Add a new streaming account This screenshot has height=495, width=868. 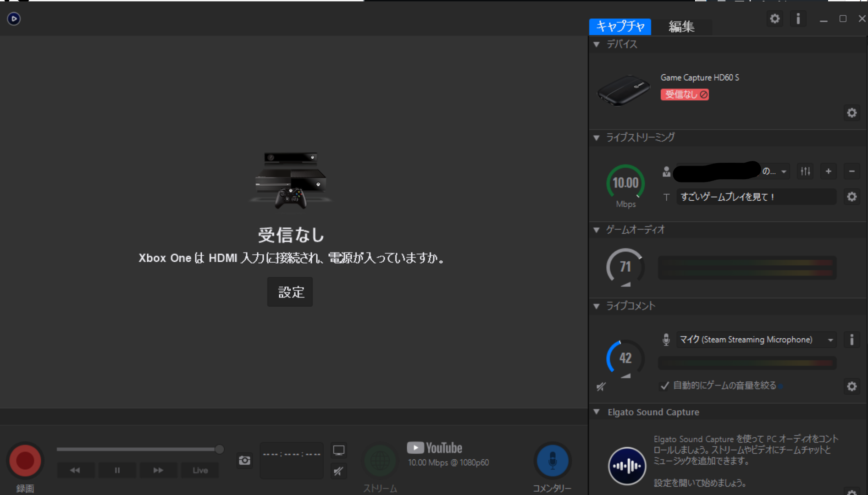pos(829,171)
